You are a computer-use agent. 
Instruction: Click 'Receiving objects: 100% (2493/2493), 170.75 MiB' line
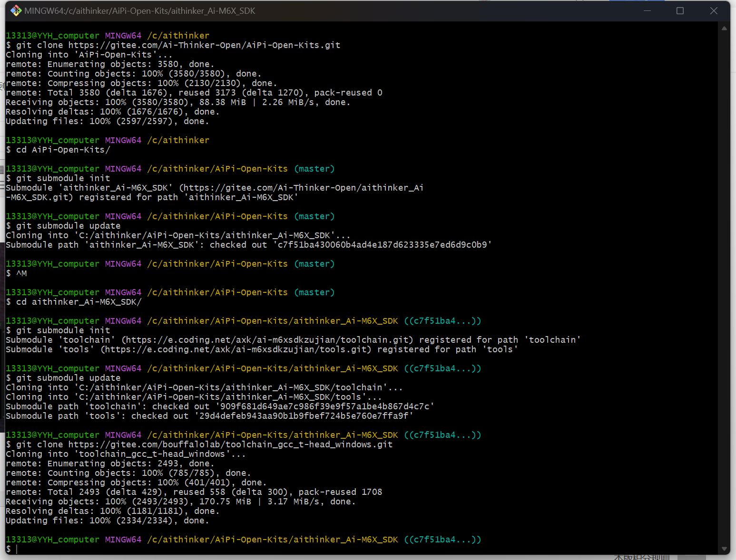coord(181,502)
